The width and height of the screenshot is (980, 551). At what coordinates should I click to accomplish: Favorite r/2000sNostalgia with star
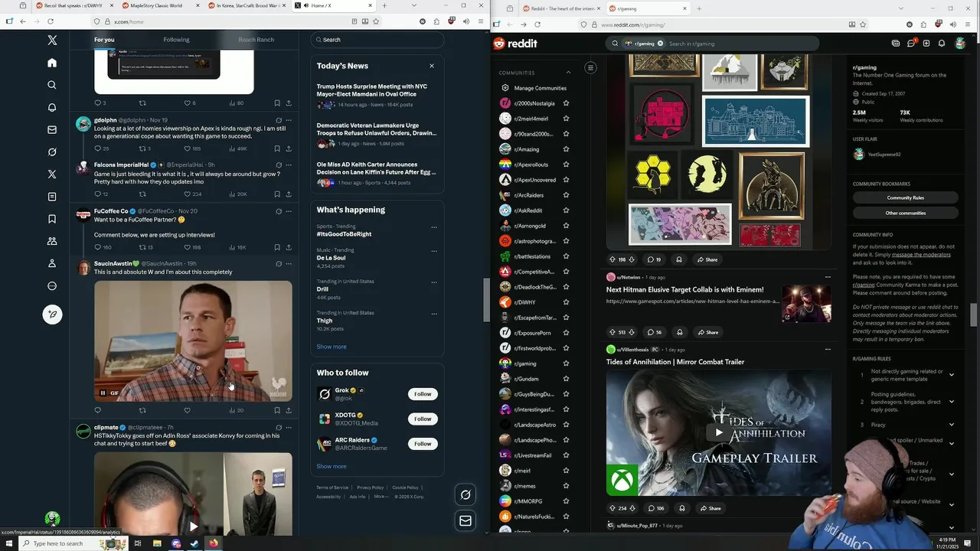click(566, 103)
